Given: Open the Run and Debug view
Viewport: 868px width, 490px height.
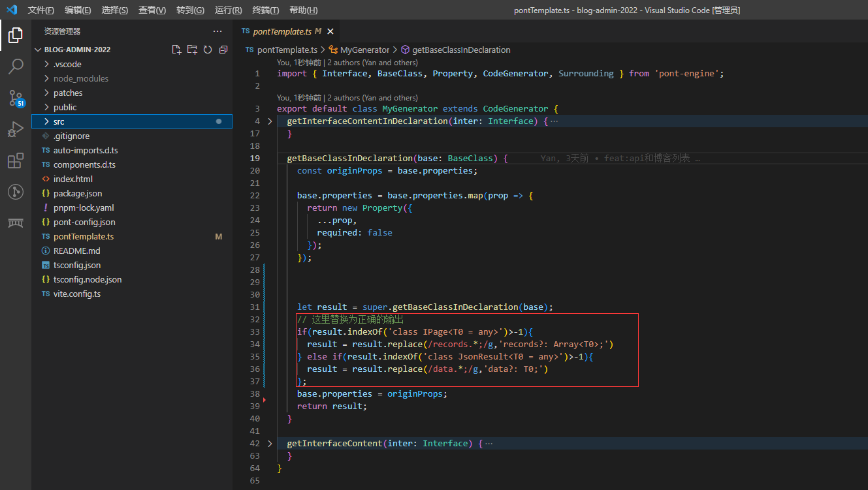Looking at the screenshot, I should click(16, 129).
